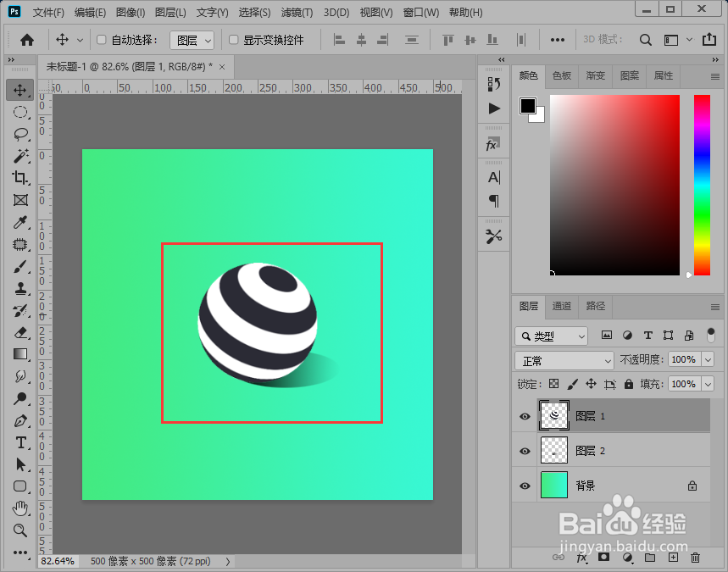Open the 图层(L) menu
The height and width of the screenshot is (572, 728).
pyautogui.click(x=170, y=13)
